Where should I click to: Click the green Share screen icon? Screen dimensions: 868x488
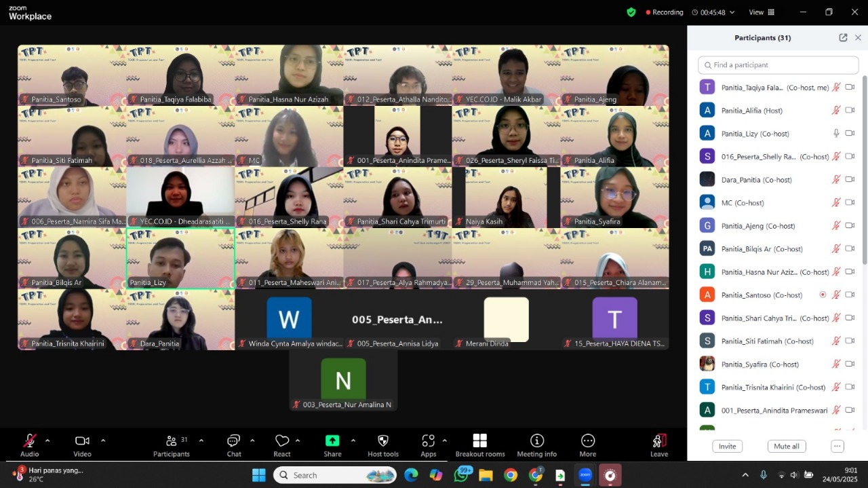pyautogui.click(x=332, y=440)
